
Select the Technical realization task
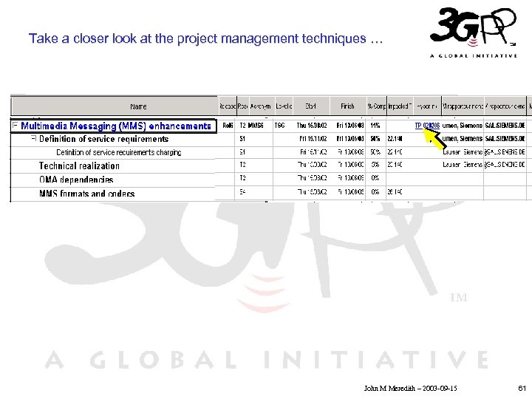(x=79, y=166)
